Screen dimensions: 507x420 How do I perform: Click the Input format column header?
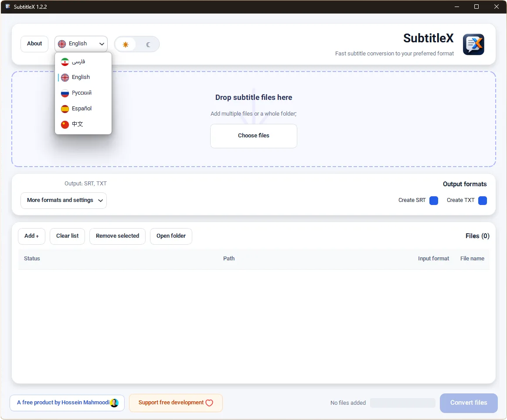pyautogui.click(x=433, y=259)
